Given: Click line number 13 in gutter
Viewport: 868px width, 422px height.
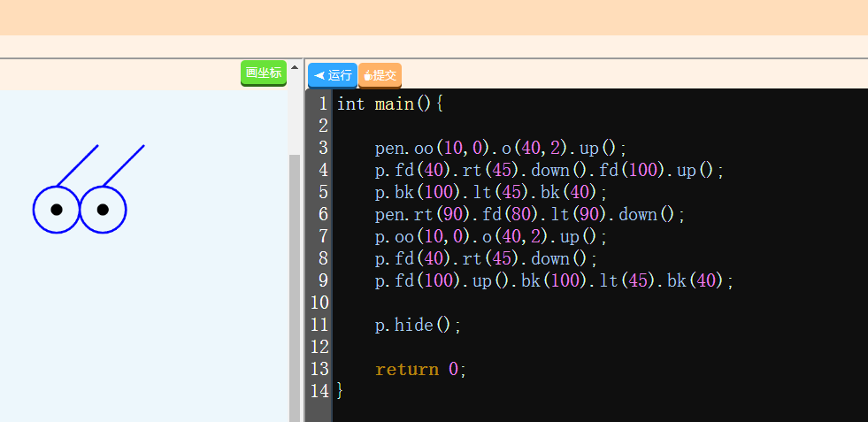Looking at the screenshot, I should click(320, 370).
